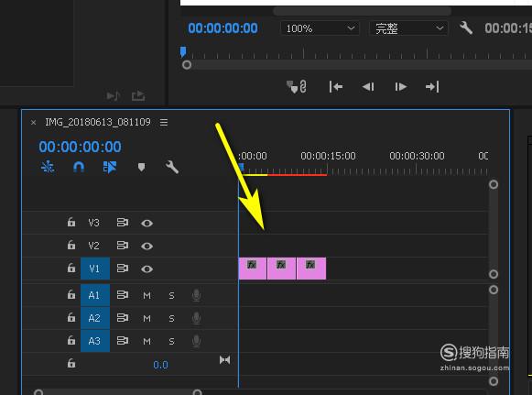
Task: Lock the V1 track
Action: pyautogui.click(x=71, y=268)
